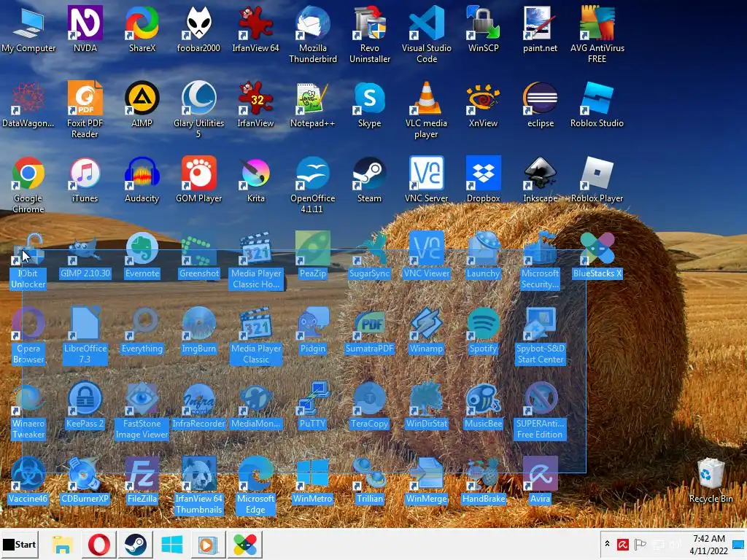Open BlueStacks X taskbar icon
The image size is (747, 560).
[245, 545]
